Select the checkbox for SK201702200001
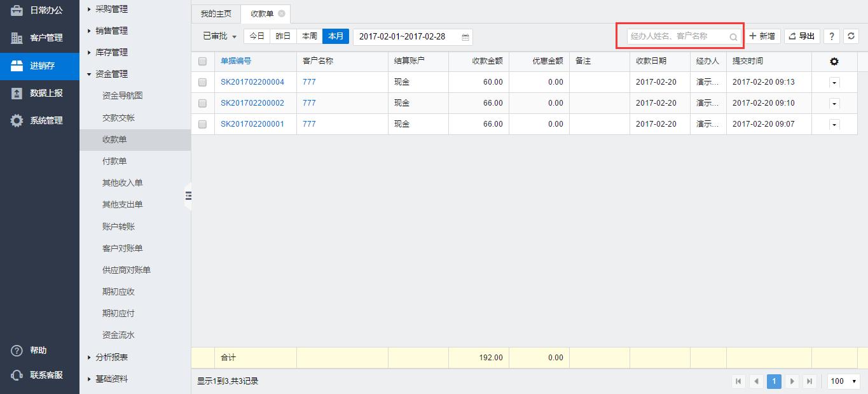Viewport: 868px width, 394px height. pos(202,124)
